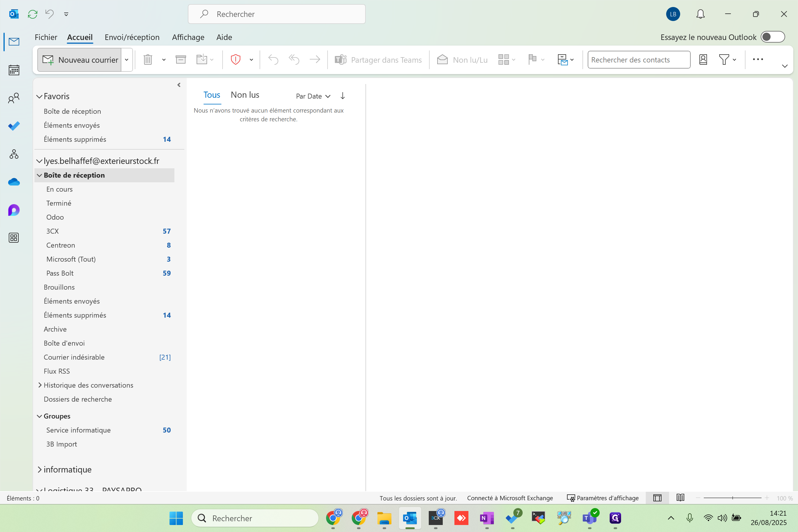Image resolution: width=798 pixels, height=532 pixels.
Task: Click the Undo arrow in title bar
Action: pos(50,14)
